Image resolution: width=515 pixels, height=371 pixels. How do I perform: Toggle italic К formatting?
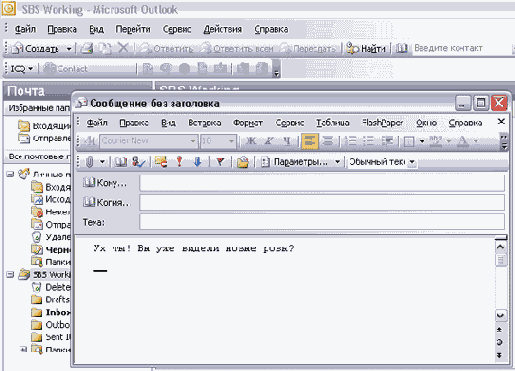click(x=269, y=141)
